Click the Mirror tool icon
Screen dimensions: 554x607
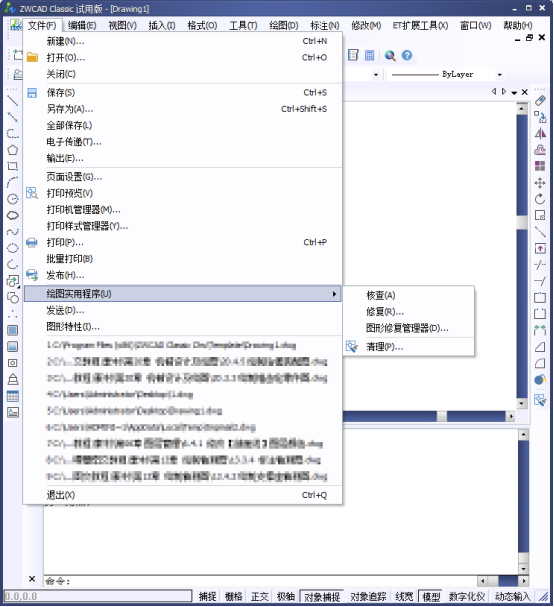click(540, 134)
